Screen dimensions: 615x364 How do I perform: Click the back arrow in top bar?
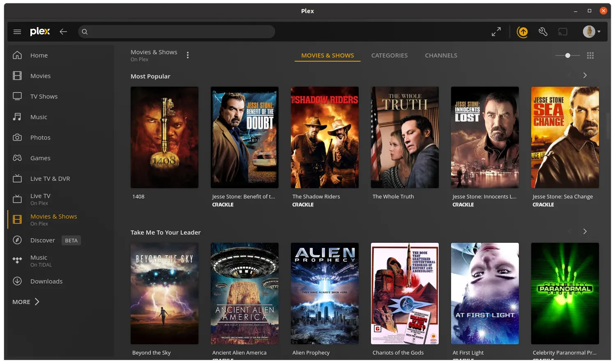coord(63,32)
